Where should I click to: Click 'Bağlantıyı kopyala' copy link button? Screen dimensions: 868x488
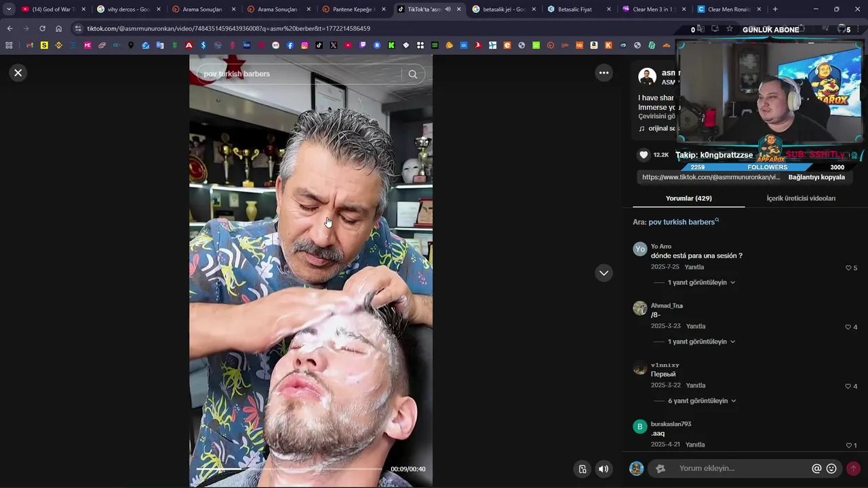tap(816, 177)
